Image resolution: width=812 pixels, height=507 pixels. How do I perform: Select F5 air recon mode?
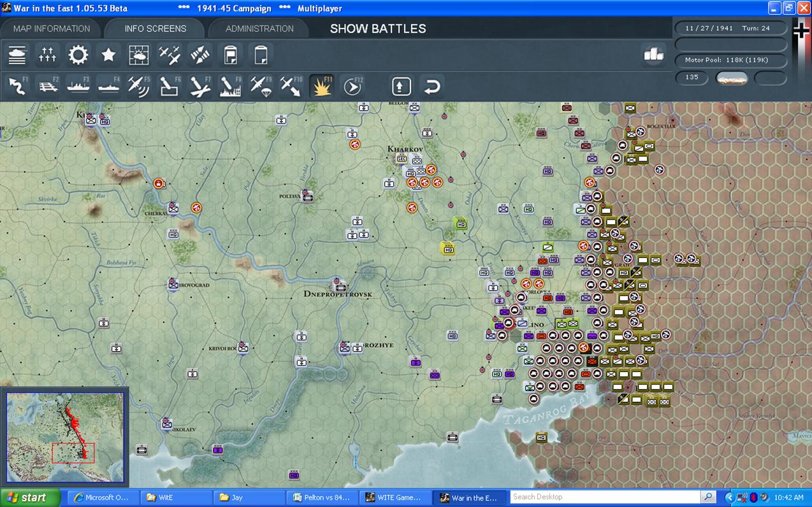(139, 86)
